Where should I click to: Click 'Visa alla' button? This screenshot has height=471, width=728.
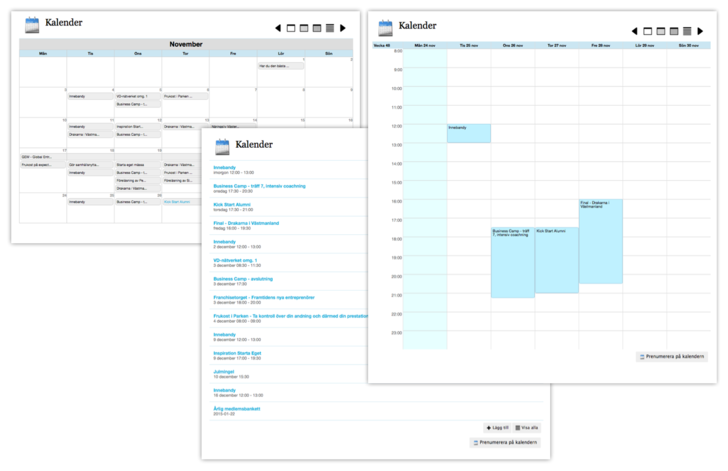point(527,427)
